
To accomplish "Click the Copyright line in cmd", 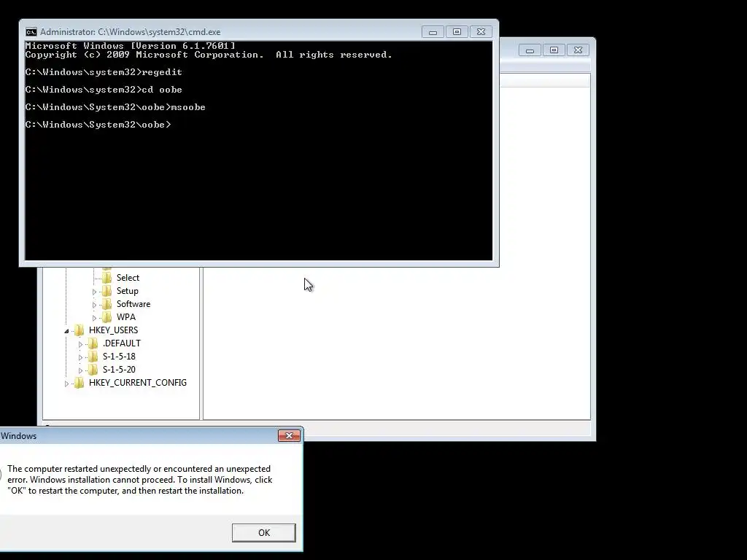I will tap(209, 55).
